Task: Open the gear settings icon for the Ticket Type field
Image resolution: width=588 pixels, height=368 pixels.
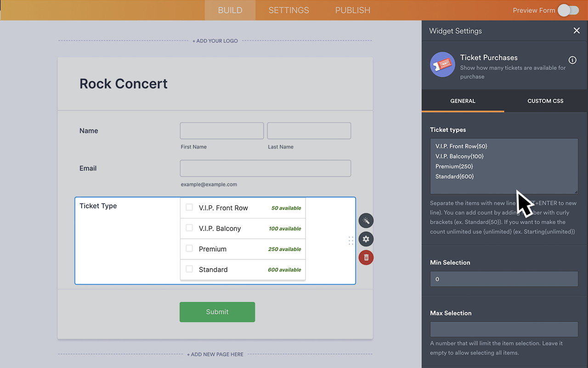Action: coord(366,239)
